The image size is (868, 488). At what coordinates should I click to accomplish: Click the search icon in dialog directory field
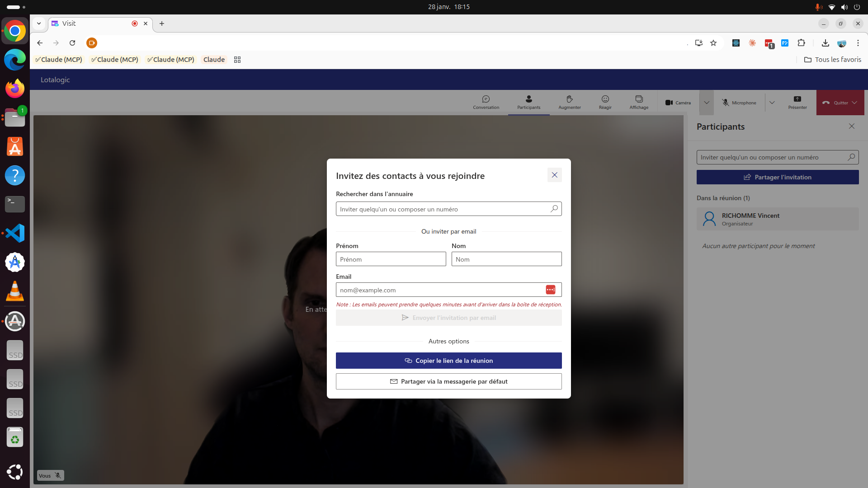(554, 208)
